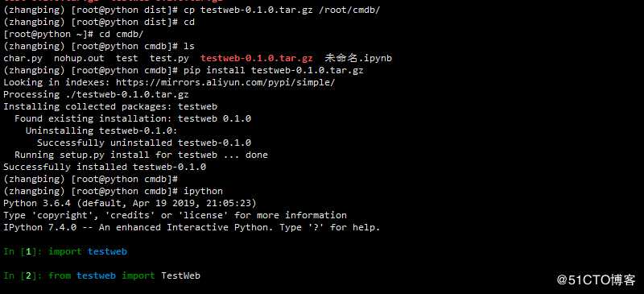Click char.py in the directory listing
Image resolution: width=644 pixels, height=294 pixels.
click(x=23, y=58)
